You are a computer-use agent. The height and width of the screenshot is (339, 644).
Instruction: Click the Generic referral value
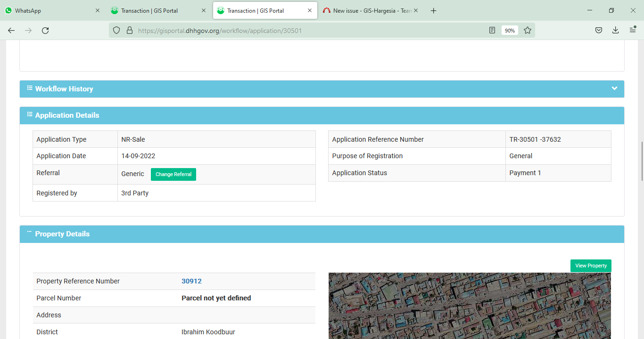(x=132, y=174)
